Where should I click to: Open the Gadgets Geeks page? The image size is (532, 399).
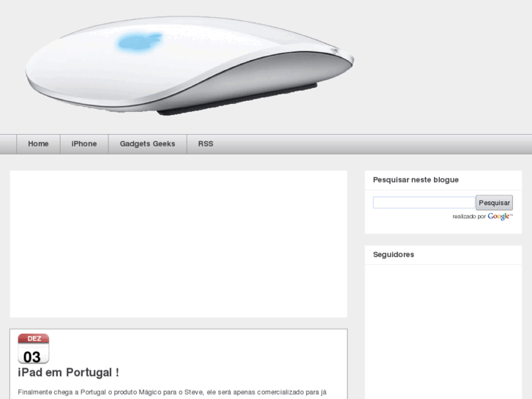[148, 144]
